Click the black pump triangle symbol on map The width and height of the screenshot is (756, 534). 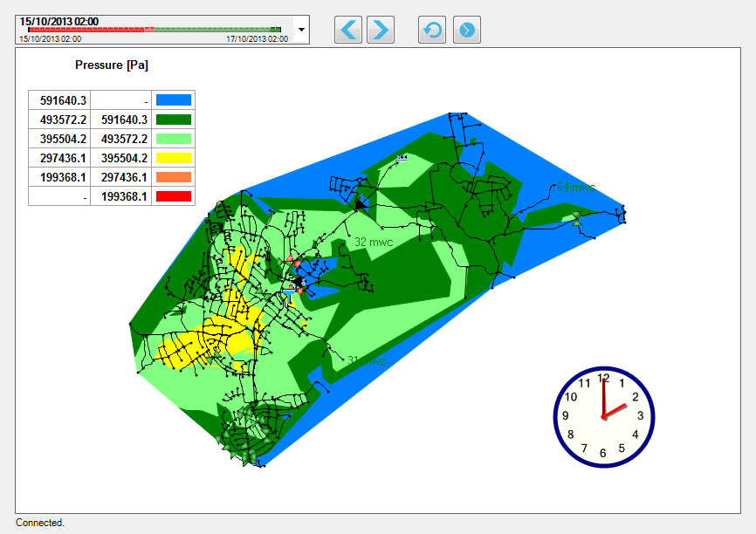click(x=361, y=204)
